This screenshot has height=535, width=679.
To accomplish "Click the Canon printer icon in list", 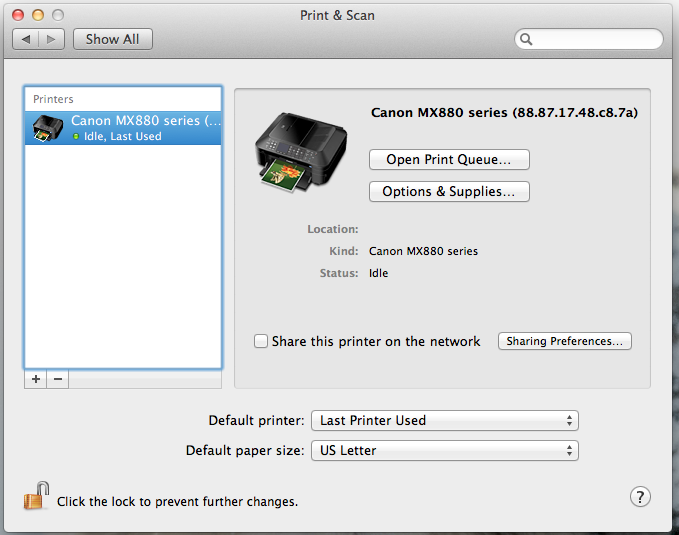I will click(48, 128).
